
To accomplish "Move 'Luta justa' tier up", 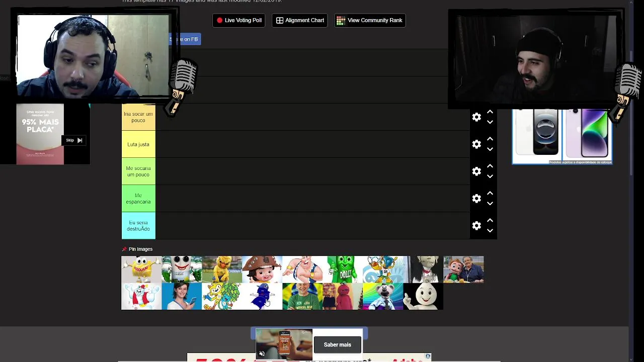I will click(x=490, y=139).
